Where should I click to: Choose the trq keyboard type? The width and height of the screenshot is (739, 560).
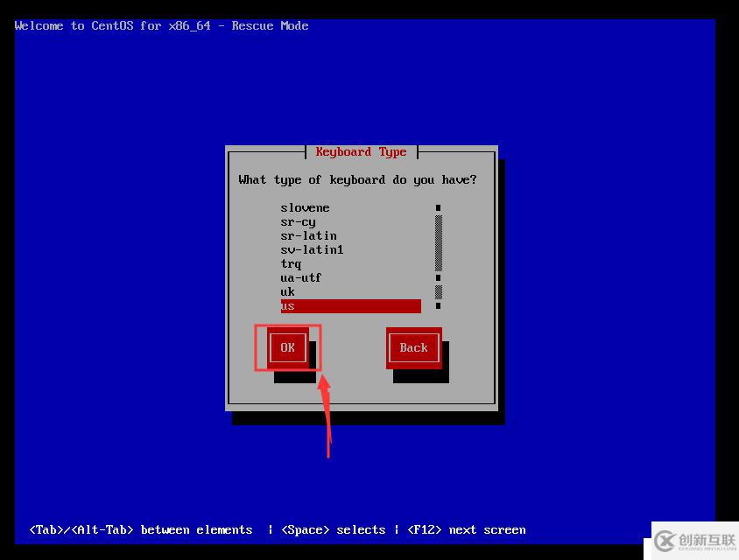point(291,263)
